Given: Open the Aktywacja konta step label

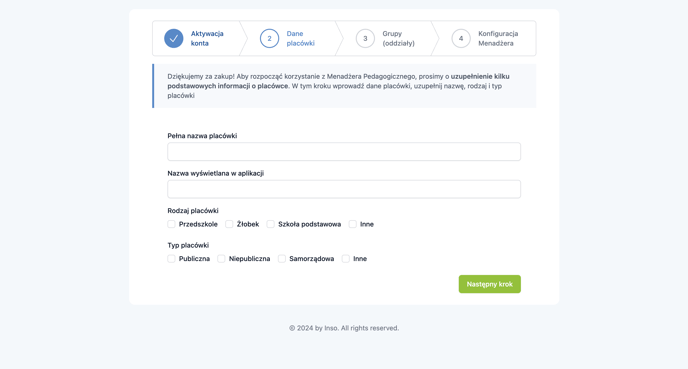Looking at the screenshot, I should pos(207,38).
